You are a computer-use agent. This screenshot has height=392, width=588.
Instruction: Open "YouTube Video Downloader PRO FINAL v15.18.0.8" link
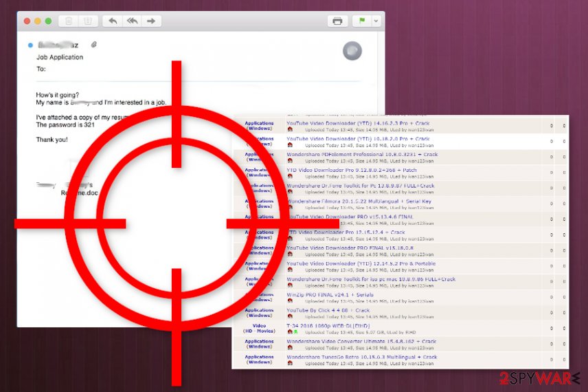pos(350,248)
